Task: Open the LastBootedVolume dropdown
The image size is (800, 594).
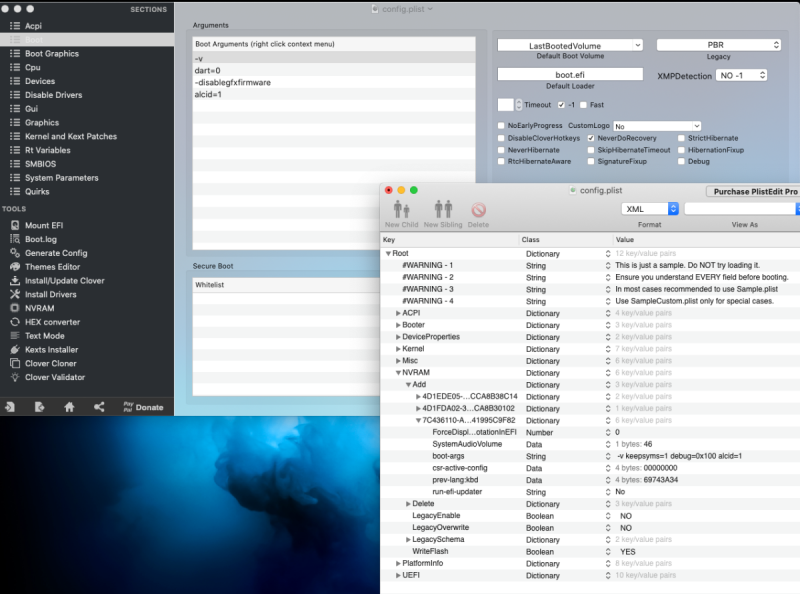Action: click(570, 45)
